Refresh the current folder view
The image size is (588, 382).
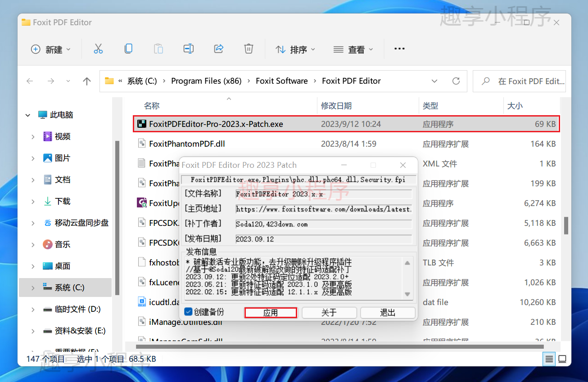[x=456, y=81]
